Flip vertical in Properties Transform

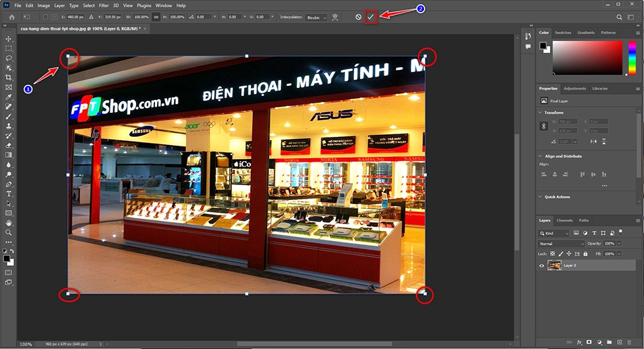604,141
